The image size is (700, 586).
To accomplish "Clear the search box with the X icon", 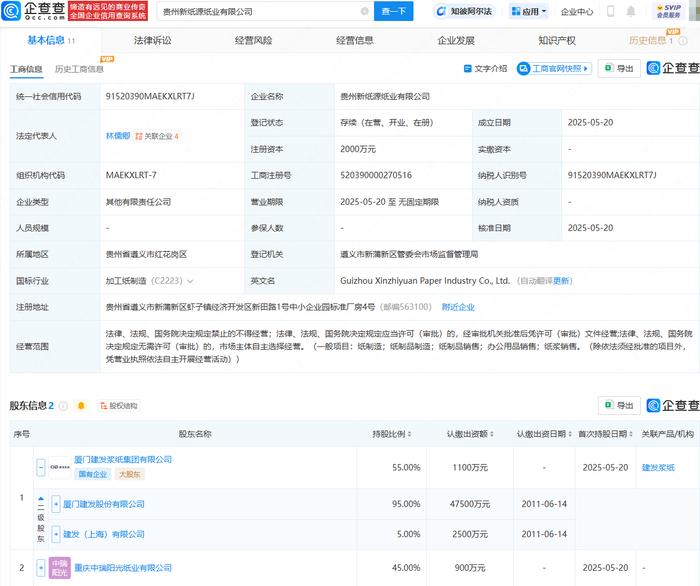I will coord(365,11).
